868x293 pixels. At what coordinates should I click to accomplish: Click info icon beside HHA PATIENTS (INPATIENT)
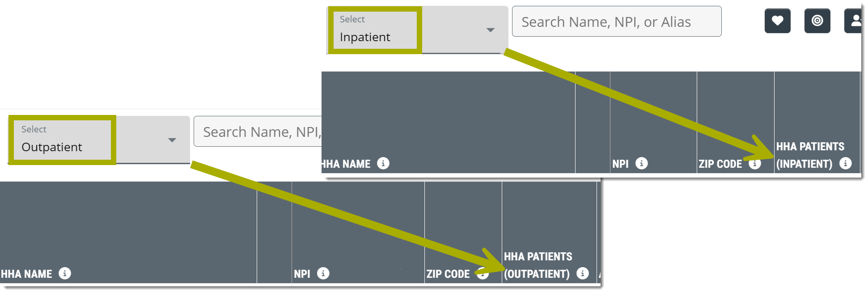(x=845, y=163)
